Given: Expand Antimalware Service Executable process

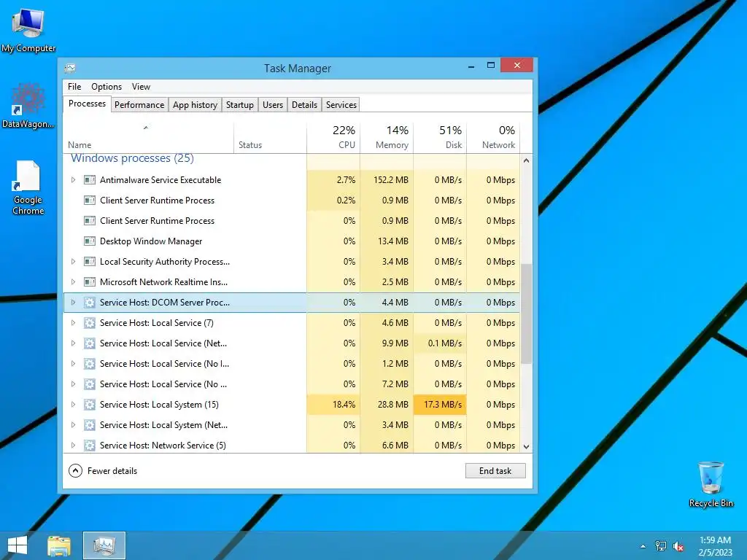Looking at the screenshot, I should pyautogui.click(x=74, y=180).
